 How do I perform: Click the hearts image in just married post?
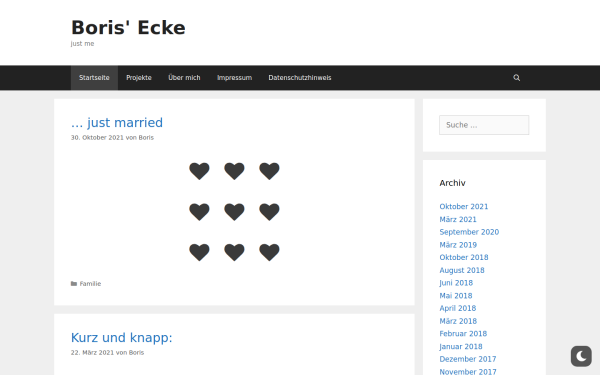pos(234,212)
